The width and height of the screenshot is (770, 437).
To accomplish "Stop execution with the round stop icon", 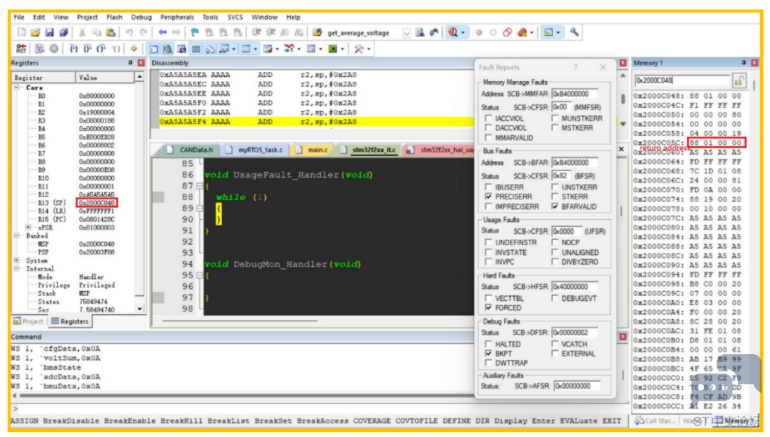I will (x=54, y=49).
